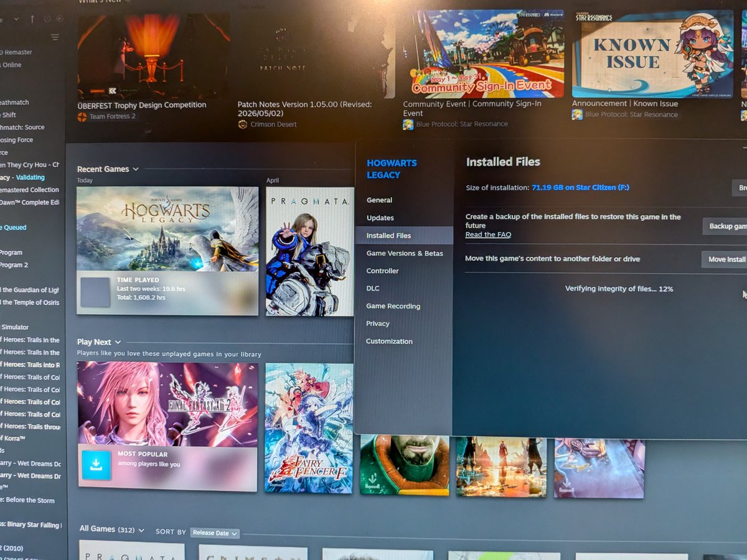Click the Move install folder button
Screen dimensions: 747x560
pos(724,259)
